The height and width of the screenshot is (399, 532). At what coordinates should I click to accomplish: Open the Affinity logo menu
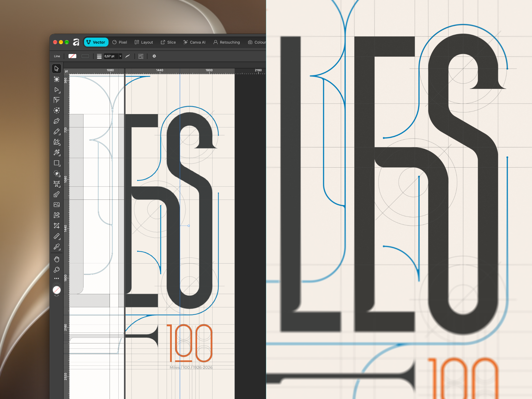click(76, 42)
